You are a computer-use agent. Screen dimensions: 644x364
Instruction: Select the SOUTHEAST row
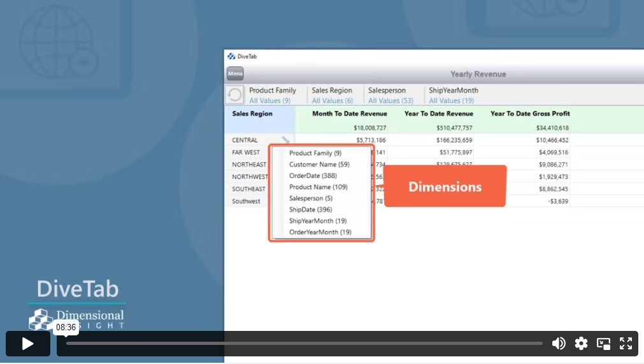click(x=248, y=189)
